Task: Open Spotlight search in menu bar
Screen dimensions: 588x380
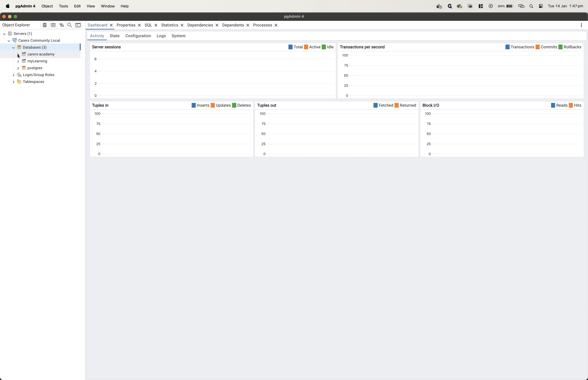Action: tap(531, 6)
